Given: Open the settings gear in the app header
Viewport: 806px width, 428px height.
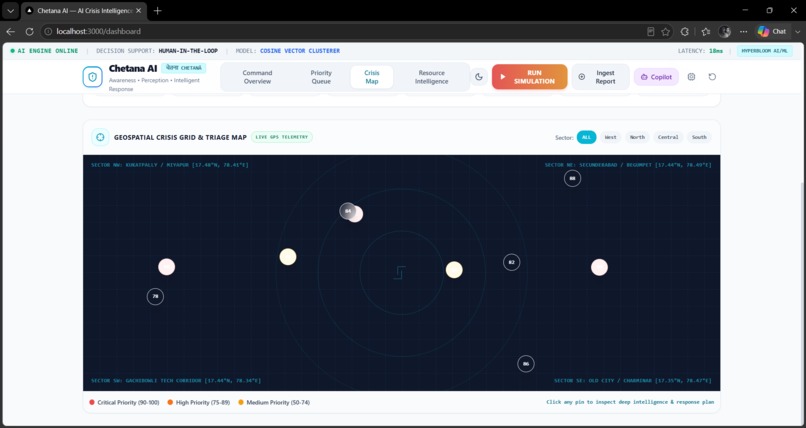Looking at the screenshot, I should (x=691, y=77).
